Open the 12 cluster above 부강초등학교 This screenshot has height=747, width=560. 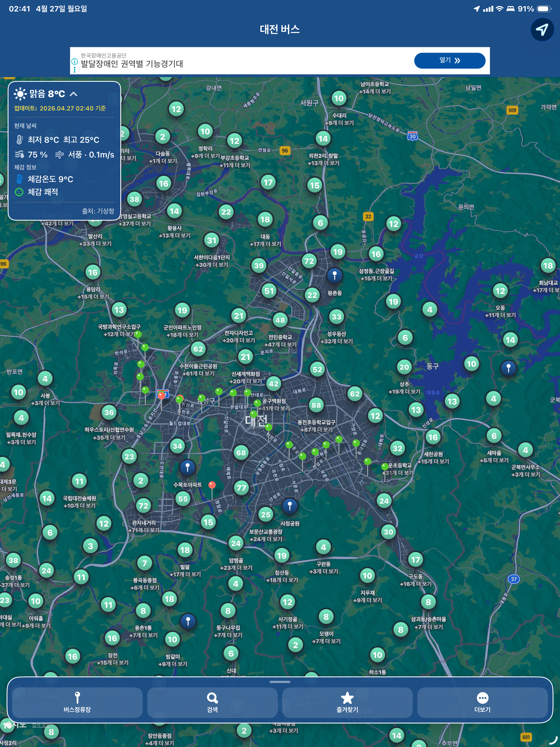(x=235, y=141)
